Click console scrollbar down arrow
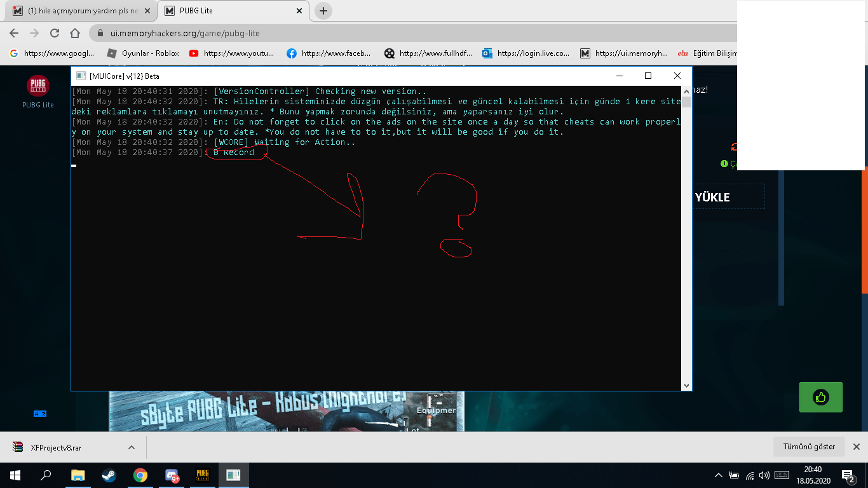Image resolution: width=868 pixels, height=488 pixels. coord(686,385)
